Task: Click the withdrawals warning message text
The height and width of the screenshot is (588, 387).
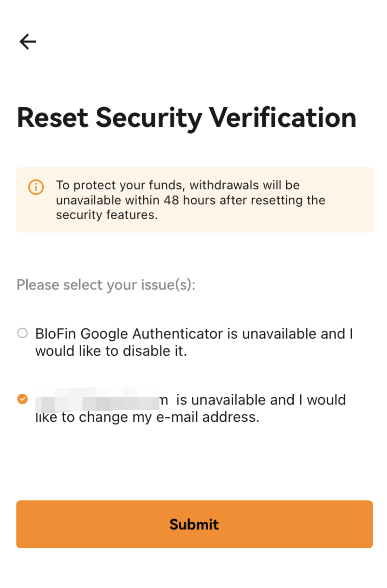Action: coord(191,200)
